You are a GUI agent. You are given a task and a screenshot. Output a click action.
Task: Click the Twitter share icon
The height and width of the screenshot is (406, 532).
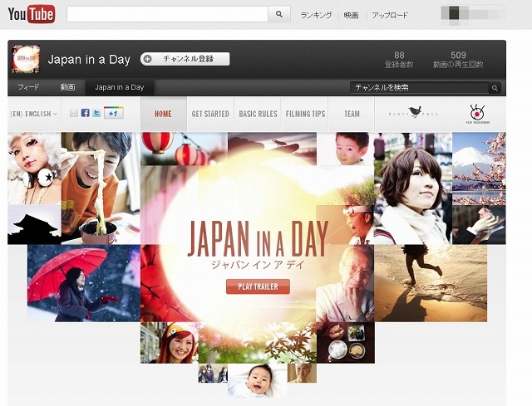point(96,113)
